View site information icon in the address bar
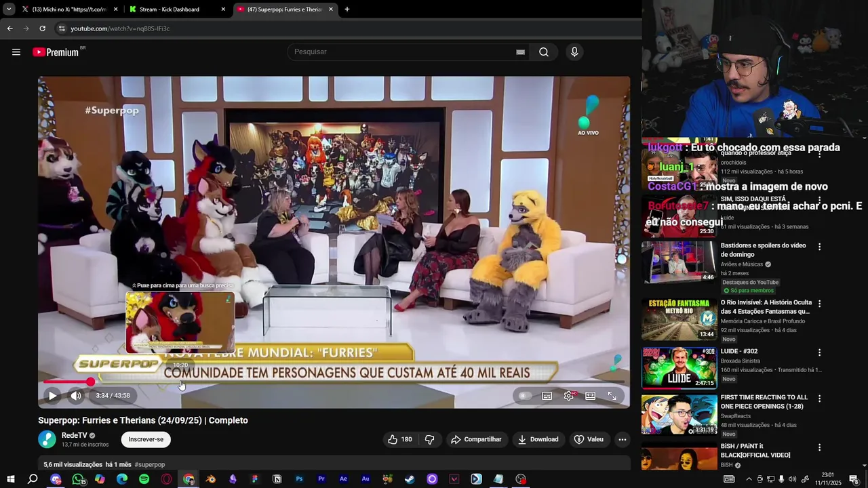 (x=62, y=28)
